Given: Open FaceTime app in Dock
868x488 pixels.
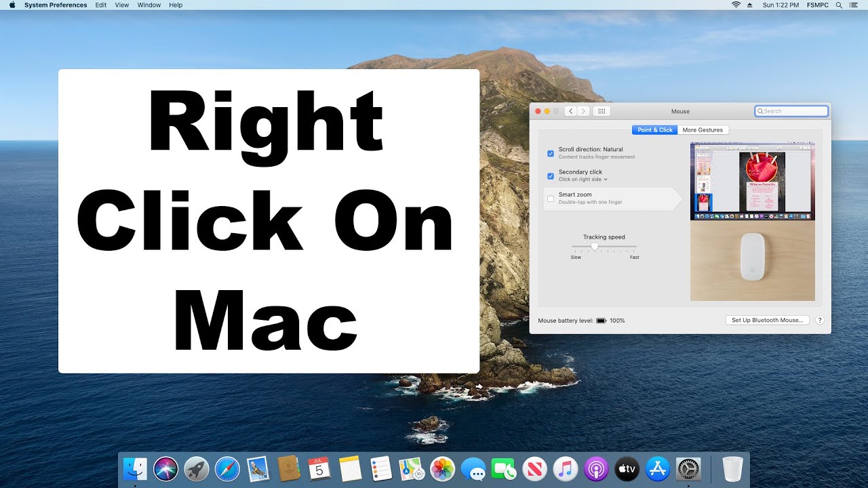Looking at the screenshot, I should point(504,468).
